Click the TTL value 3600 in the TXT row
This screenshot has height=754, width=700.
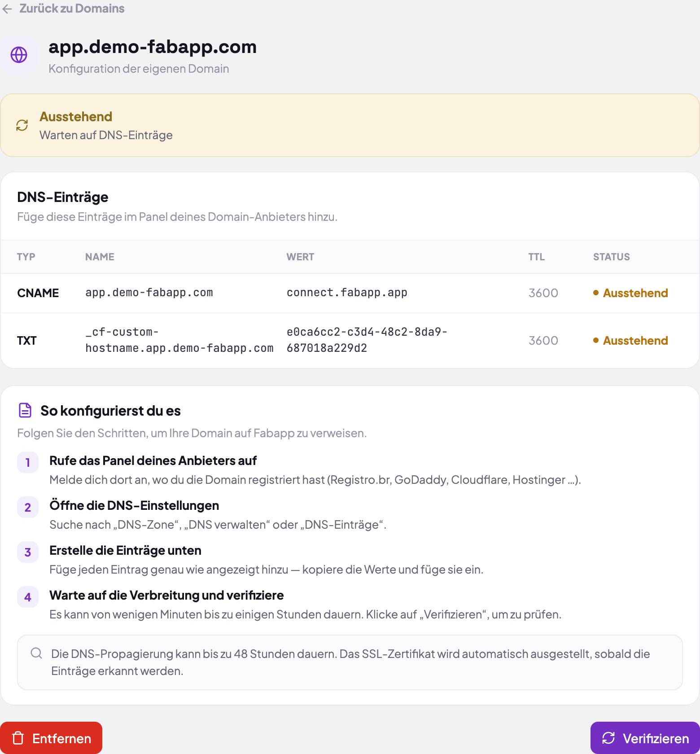point(543,341)
